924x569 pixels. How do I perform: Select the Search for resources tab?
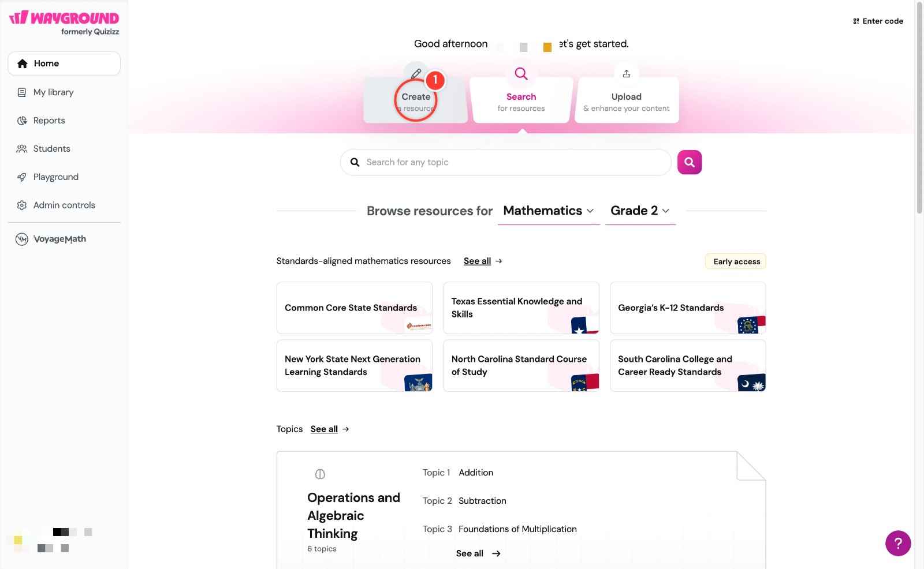pos(521,100)
